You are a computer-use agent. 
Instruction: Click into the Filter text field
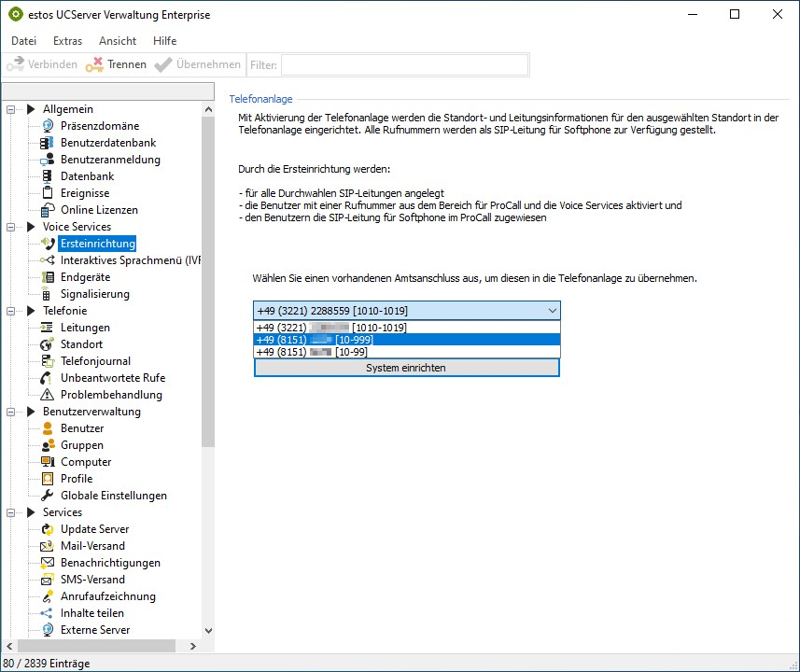point(404,64)
